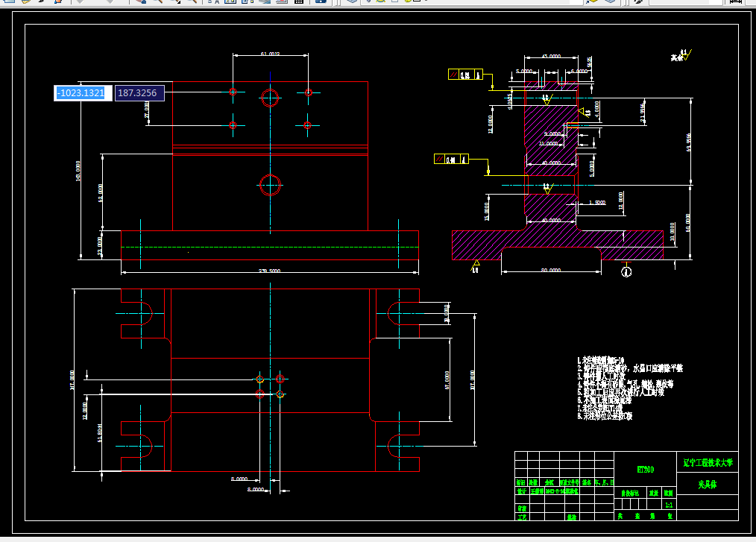Select the 279.5000 base width dimension
Image resolution: width=756 pixels, height=542 pixels.
(x=269, y=271)
